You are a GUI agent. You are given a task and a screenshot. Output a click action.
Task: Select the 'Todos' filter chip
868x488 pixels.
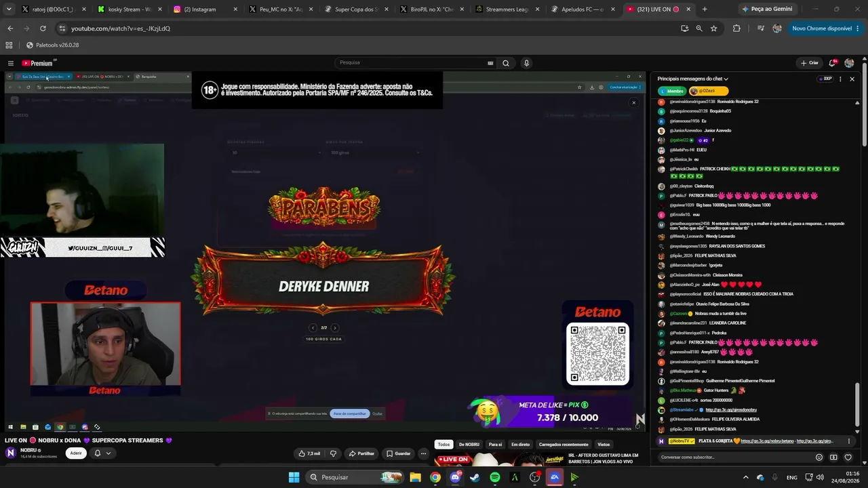click(443, 445)
